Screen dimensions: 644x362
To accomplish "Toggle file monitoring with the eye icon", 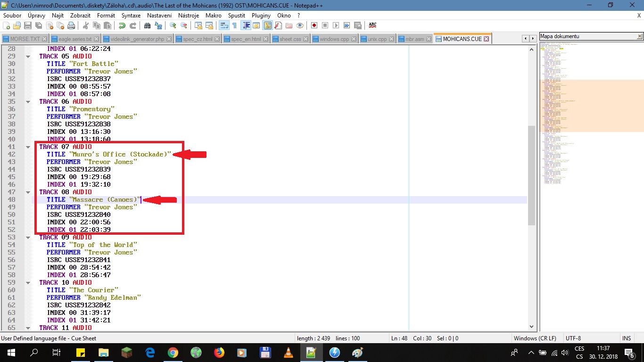I will 299,25.
